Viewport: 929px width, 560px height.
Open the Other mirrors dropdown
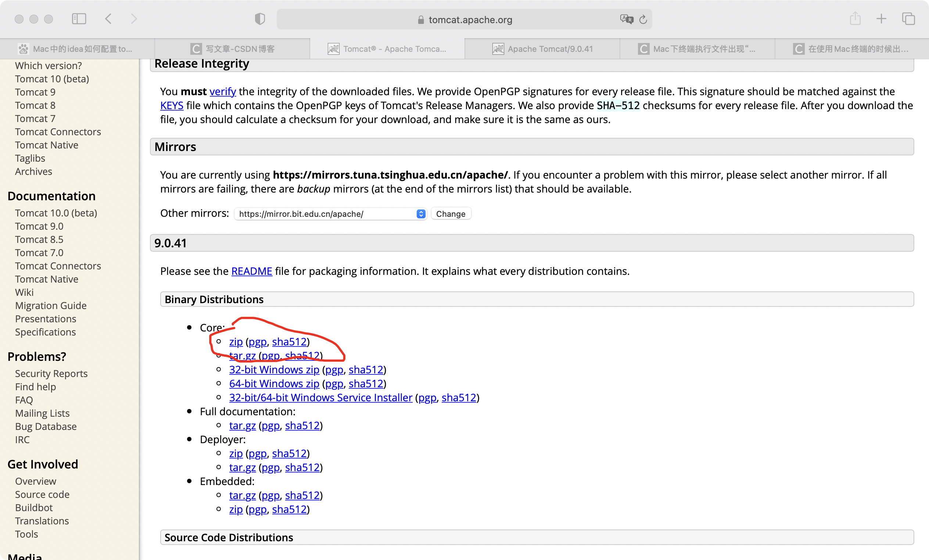[x=330, y=214]
